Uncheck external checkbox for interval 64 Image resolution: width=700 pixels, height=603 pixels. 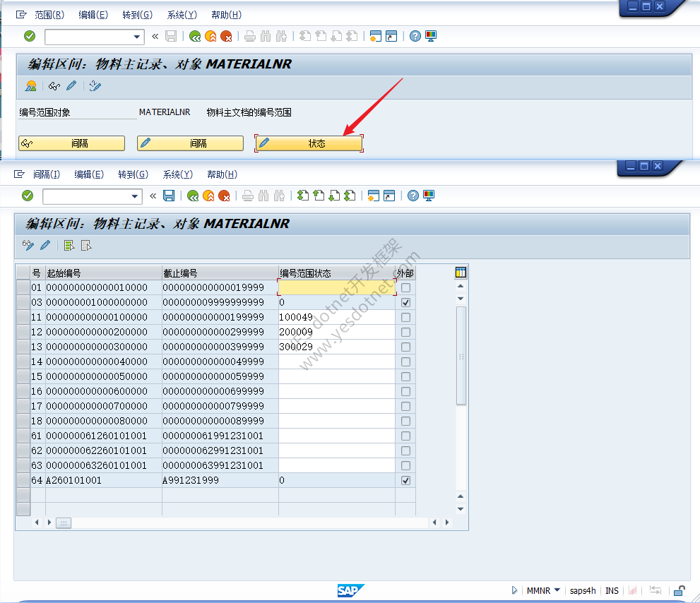click(x=406, y=480)
